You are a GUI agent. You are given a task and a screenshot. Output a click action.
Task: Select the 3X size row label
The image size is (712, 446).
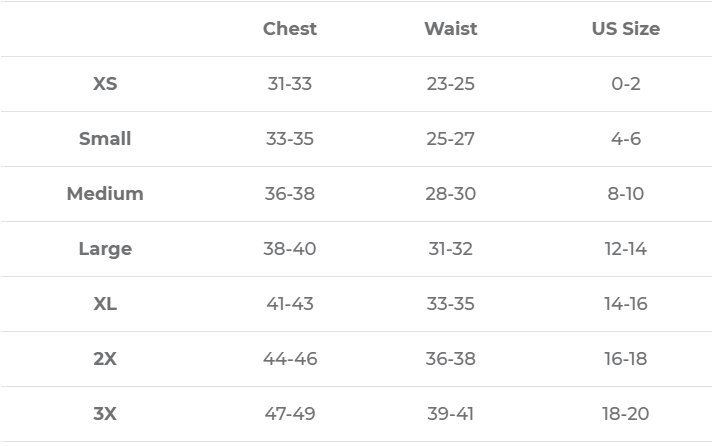pos(105,414)
